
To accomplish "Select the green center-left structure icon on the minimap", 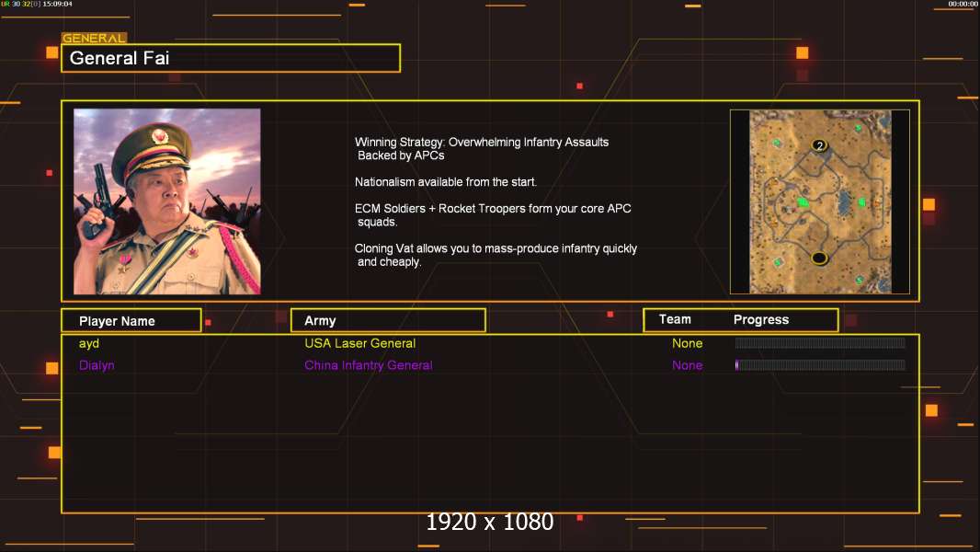I will [803, 201].
